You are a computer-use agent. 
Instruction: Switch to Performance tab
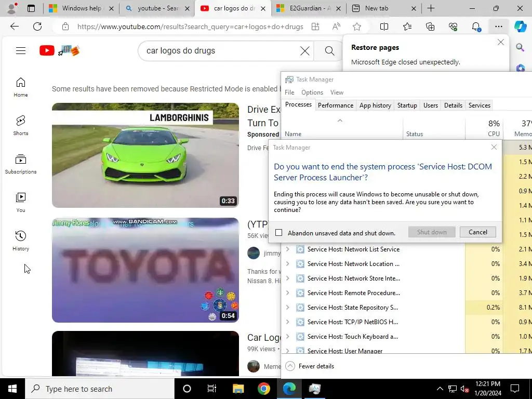tap(336, 105)
